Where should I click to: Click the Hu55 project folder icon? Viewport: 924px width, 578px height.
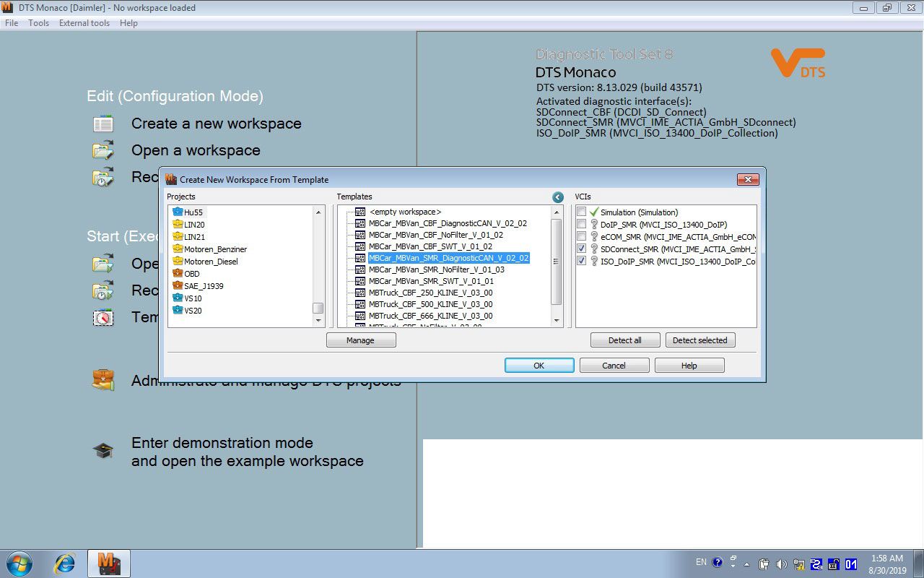(x=178, y=212)
